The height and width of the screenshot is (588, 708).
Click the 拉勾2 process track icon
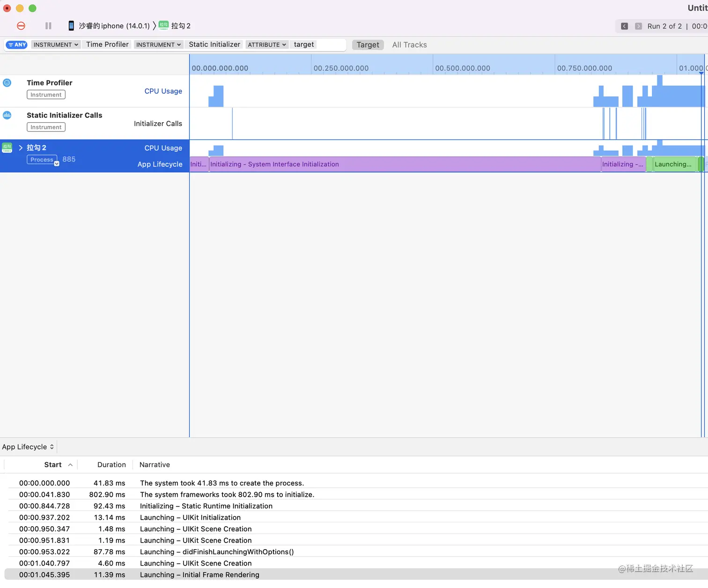point(7,147)
